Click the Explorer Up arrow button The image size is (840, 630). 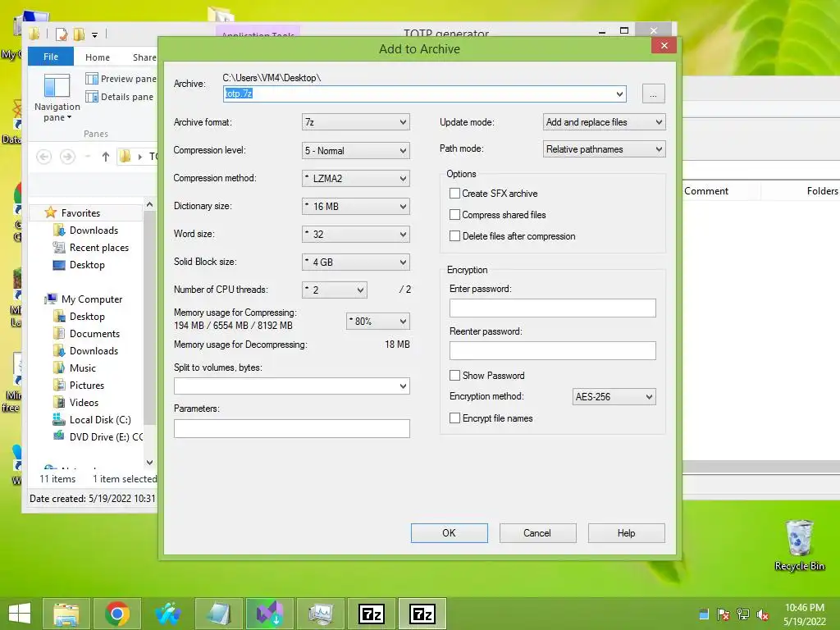click(106, 157)
